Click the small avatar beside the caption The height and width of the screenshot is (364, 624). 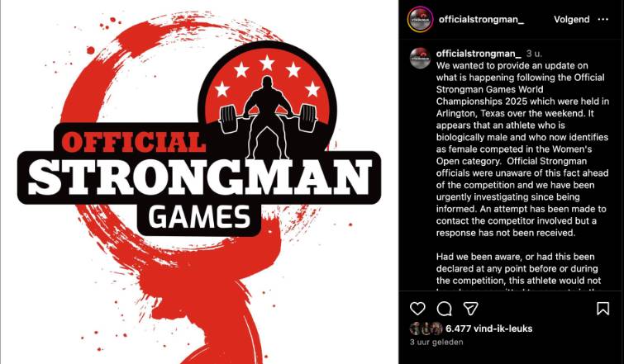[x=420, y=59]
